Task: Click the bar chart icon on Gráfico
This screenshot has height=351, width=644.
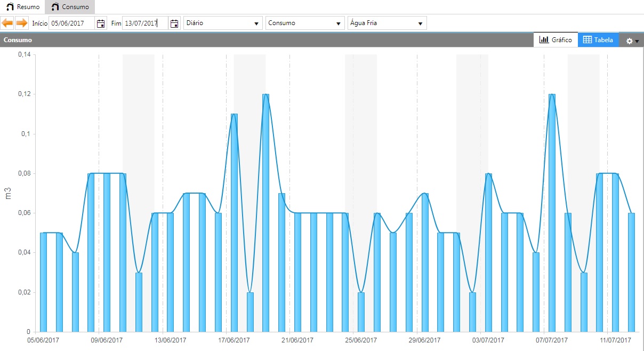Action: (544, 40)
